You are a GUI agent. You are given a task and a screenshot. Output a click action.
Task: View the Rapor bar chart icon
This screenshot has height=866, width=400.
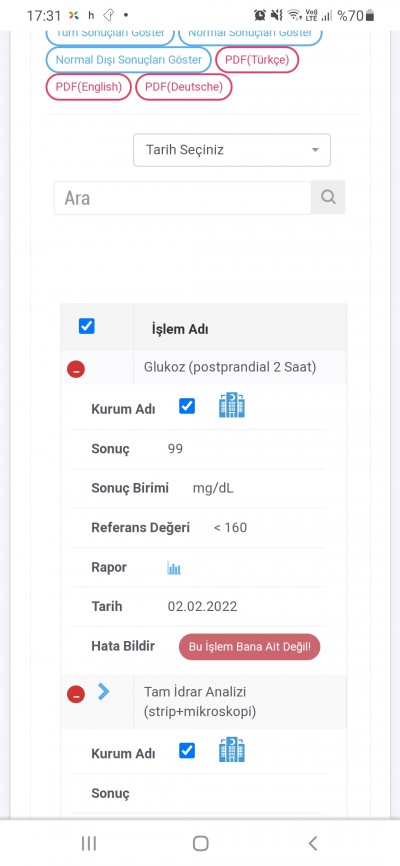pyautogui.click(x=174, y=568)
